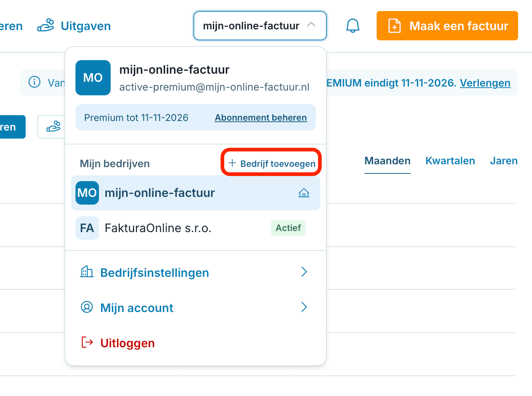Click the info icon in the banner
Image resolution: width=532 pixels, height=396 pixels.
coord(34,82)
